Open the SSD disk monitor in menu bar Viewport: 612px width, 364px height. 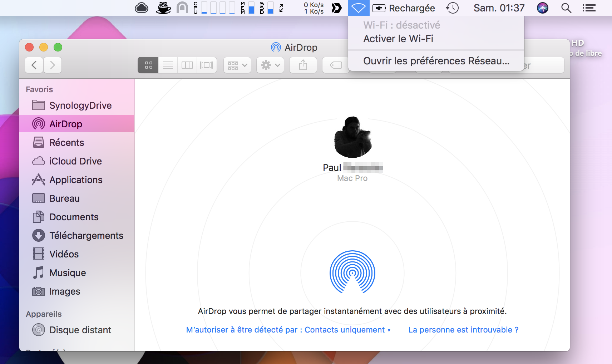click(267, 8)
